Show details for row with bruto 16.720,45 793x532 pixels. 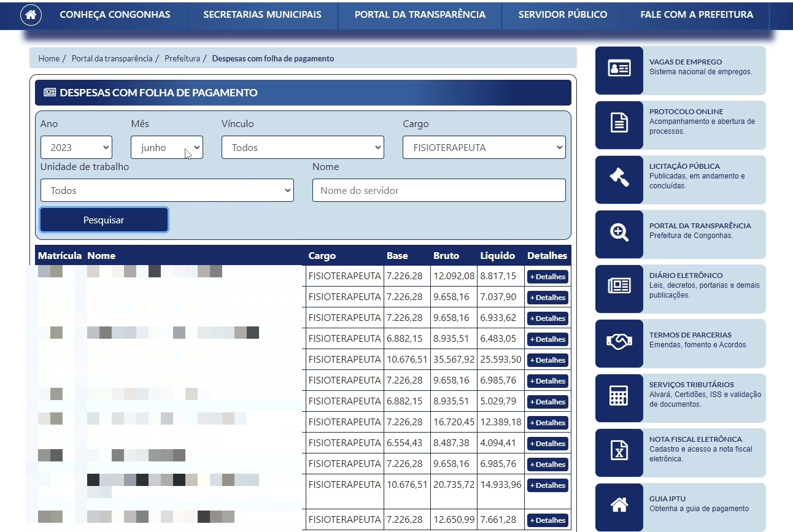pyautogui.click(x=547, y=423)
